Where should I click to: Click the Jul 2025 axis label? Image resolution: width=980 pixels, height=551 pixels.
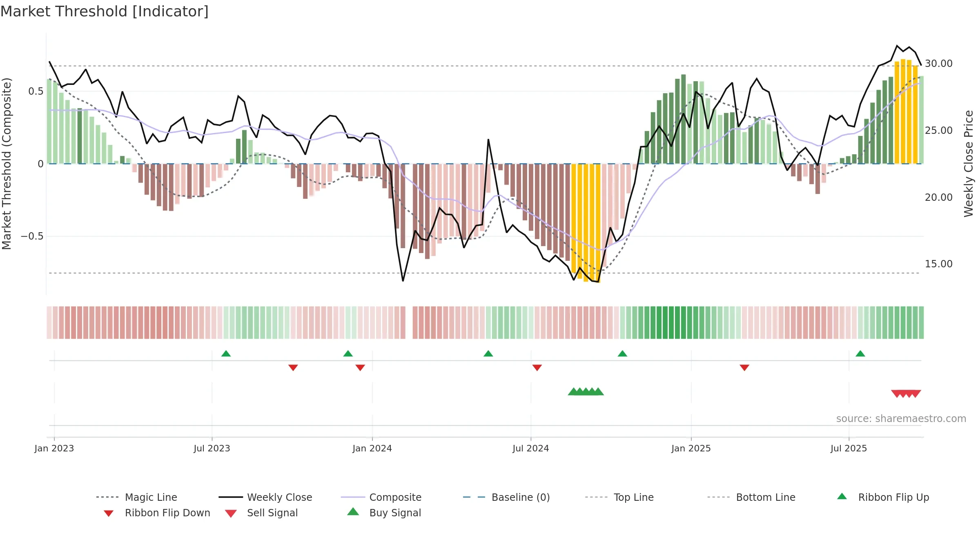[x=849, y=448]
